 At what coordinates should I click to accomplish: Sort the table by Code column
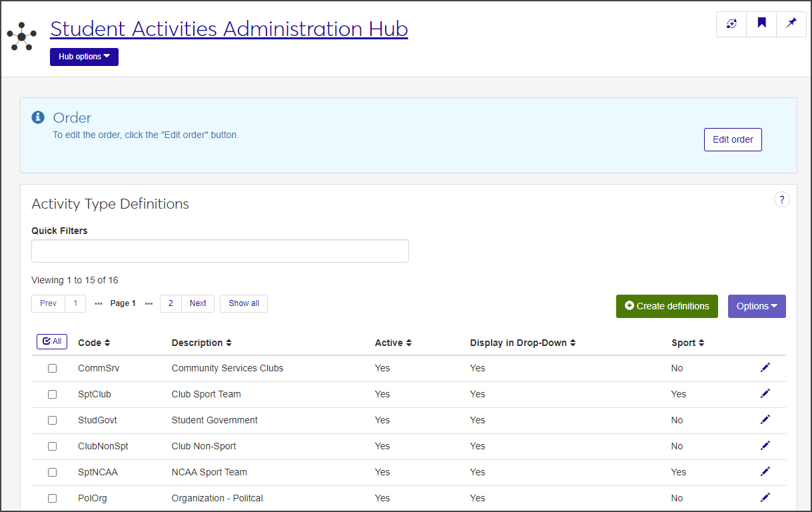(94, 343)
